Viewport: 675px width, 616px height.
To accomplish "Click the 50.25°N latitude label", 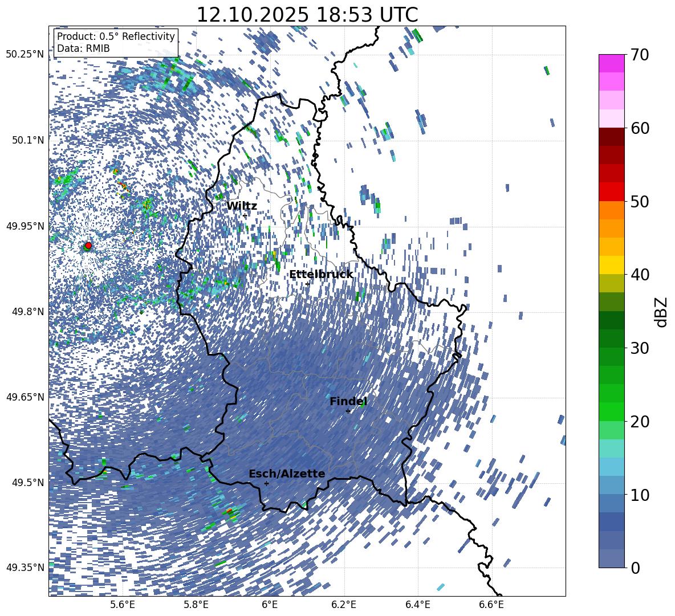I will pyautogui.click(x=25, y=54).
